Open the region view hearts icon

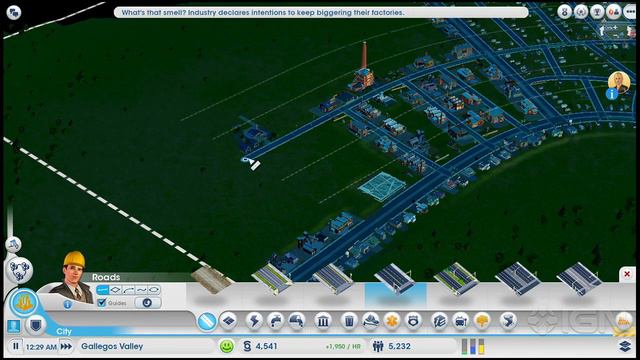click(19, 270)
